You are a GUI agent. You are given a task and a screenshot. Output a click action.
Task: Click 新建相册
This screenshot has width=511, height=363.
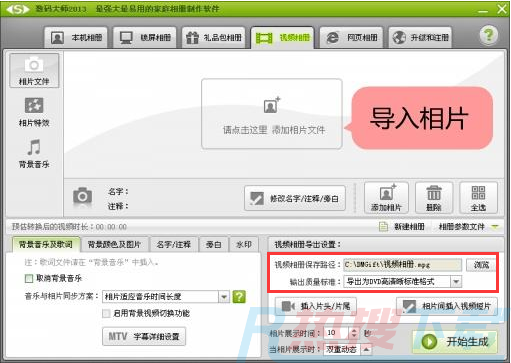(402, 227)
